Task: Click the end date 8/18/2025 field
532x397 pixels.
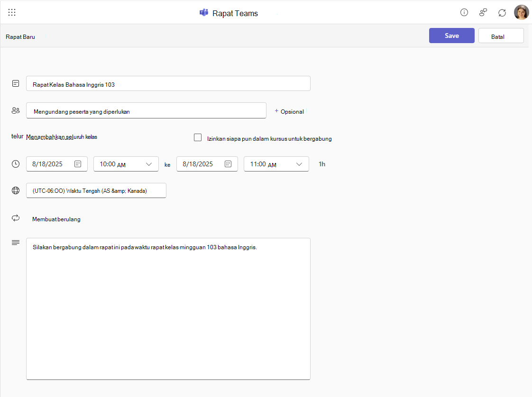Action: (x=207, y=164)
